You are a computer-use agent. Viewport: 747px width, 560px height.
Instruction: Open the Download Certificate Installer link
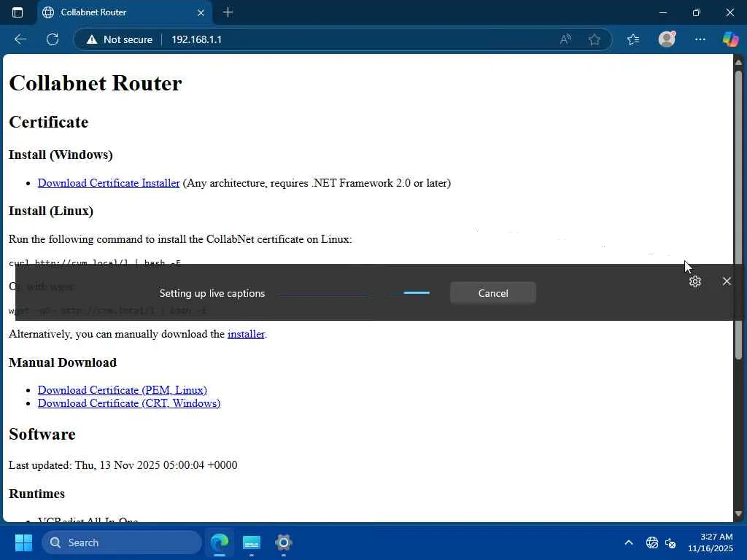(x=109, y=183)
